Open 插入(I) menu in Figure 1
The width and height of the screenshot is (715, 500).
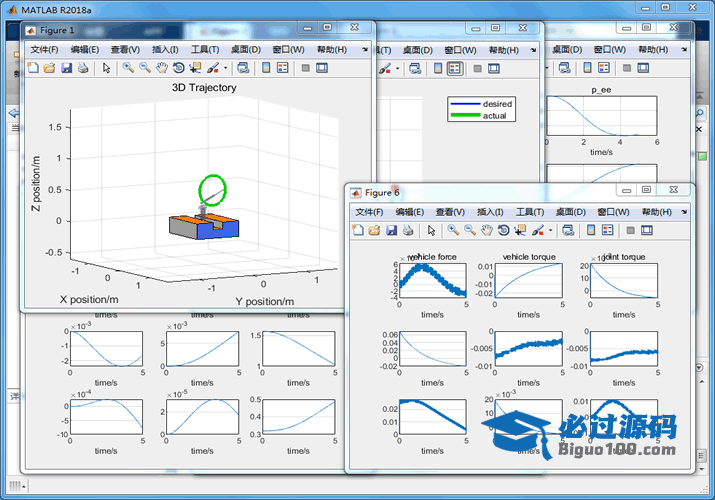click(165, 49)
